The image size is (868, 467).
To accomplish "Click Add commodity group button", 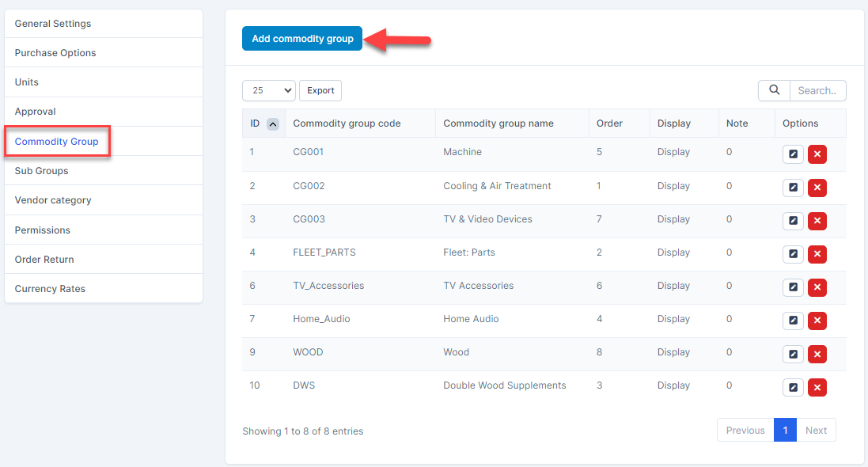I will [x=302, y=39].
